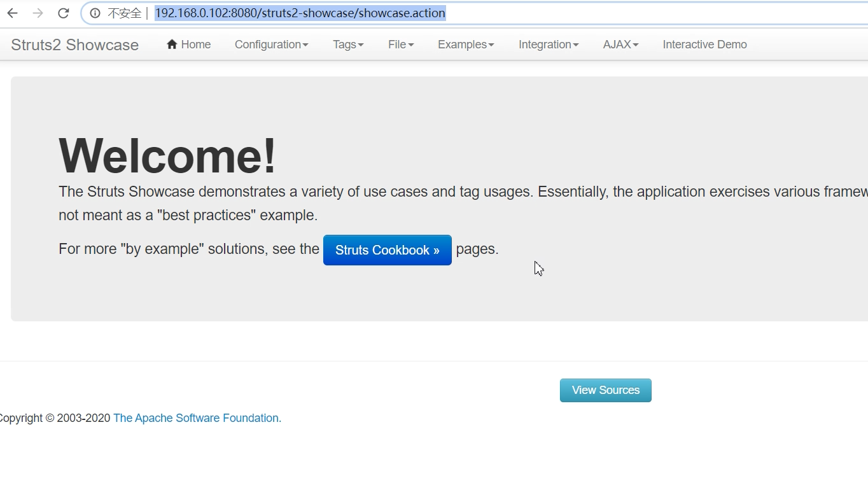Expand the Integration dropdown menu
Screen dimensions: 868x504
point(549,45)
